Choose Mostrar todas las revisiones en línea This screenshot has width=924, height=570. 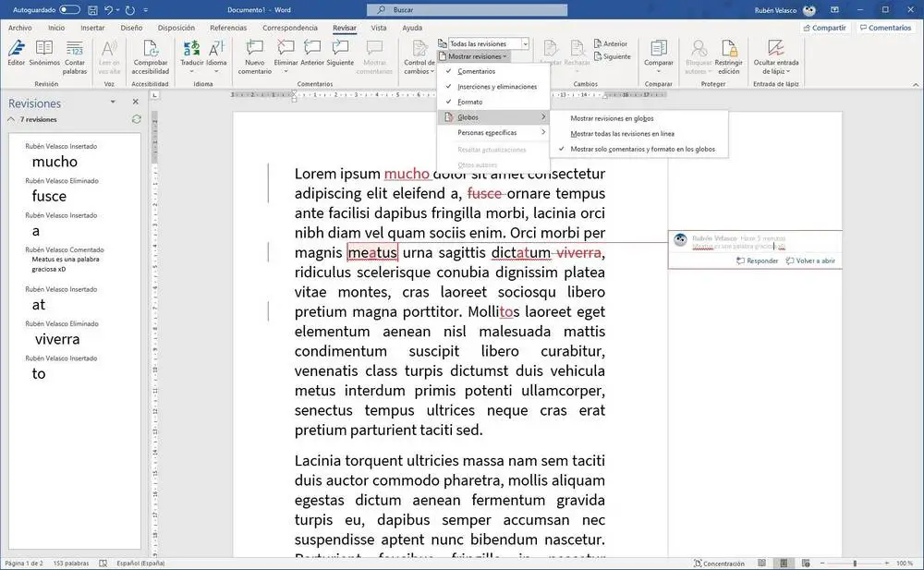coord(622,133)
